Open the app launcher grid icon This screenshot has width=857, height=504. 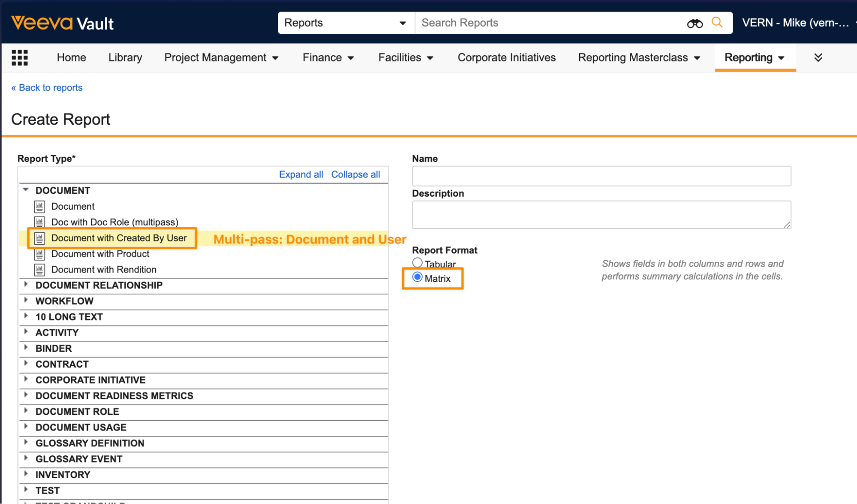20,57
